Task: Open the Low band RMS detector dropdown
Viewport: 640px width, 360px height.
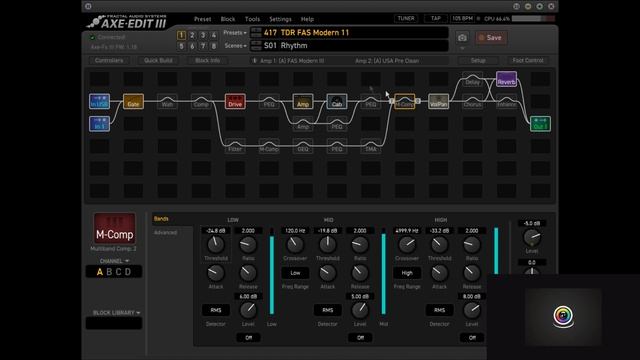Action: [x=216, y=310]
